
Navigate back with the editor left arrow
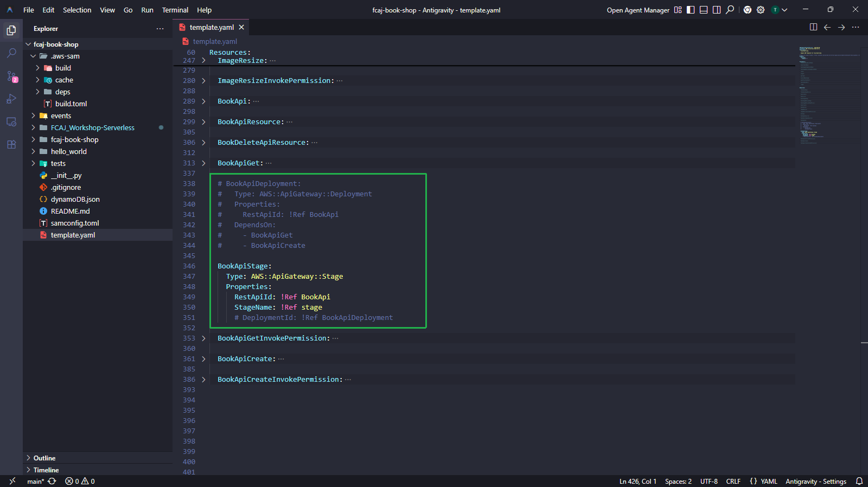tap(827, 27)
